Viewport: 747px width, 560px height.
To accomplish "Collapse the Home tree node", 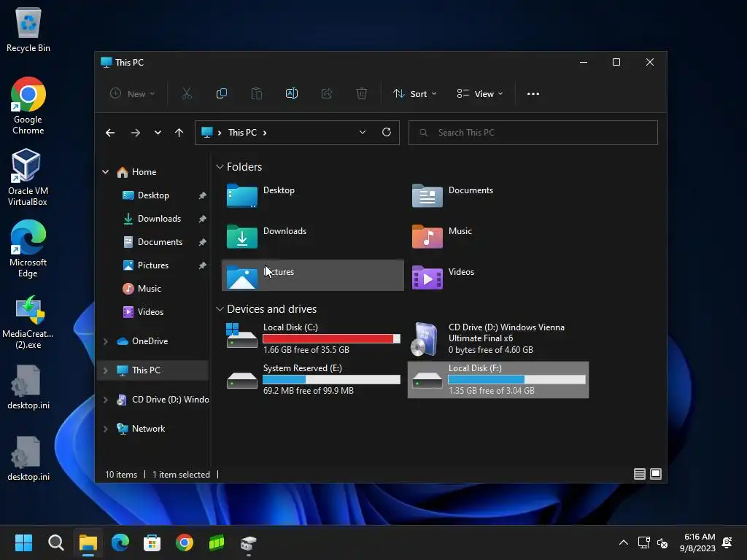I will coord(105,172).
